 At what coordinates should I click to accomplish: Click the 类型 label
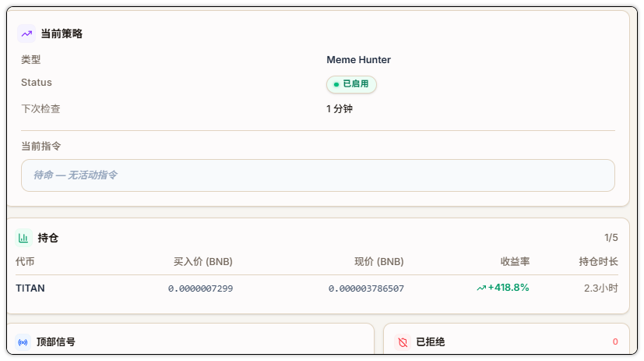(x=31, y=59)
